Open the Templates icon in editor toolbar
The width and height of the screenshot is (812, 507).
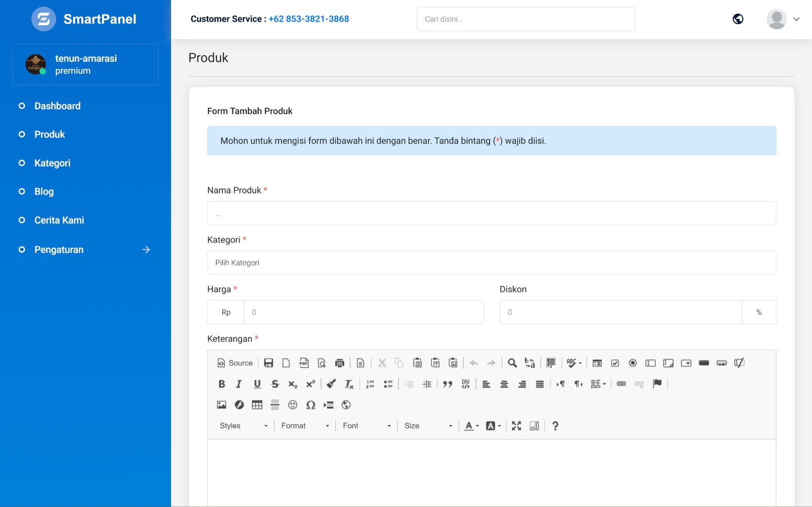360,363
